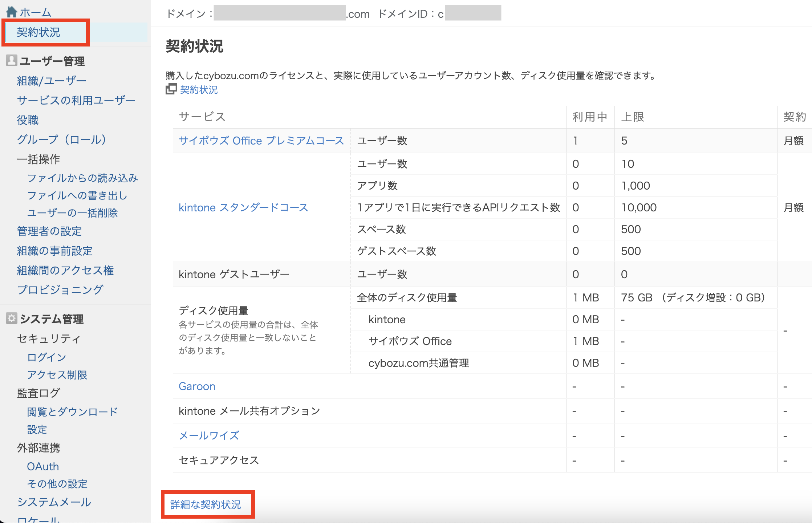The width and height of the screenshot is (812, 523).
Task: Open 組織/ユーザー in the sidebar
Action: coord(51,81)
